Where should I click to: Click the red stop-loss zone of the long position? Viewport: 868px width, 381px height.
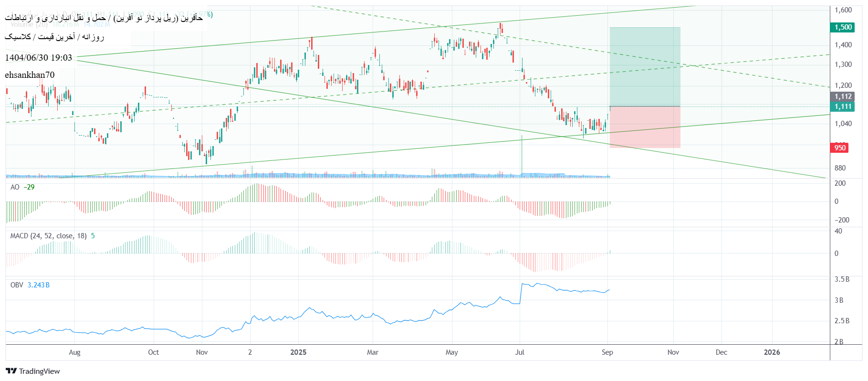coord(644,127)
